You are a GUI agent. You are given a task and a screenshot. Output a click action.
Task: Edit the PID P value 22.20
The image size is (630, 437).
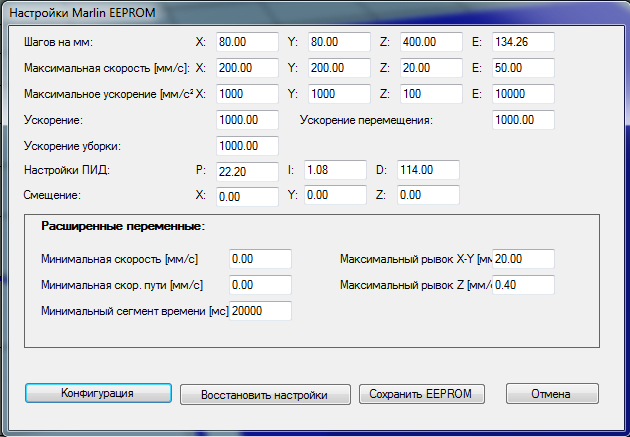pos(246,170)
